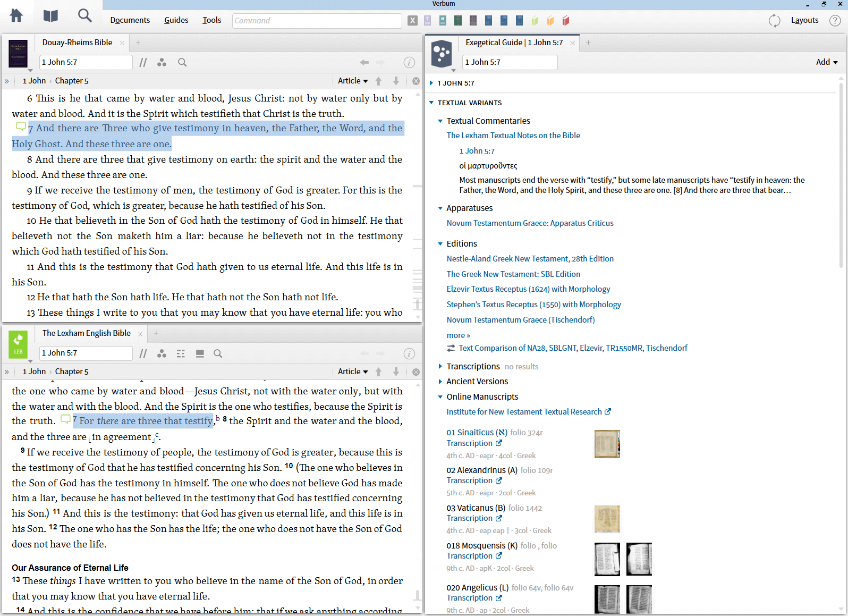
Task: Click parallel resources icon in Douay-Rheims panel
Action: (x=143, y=63)
